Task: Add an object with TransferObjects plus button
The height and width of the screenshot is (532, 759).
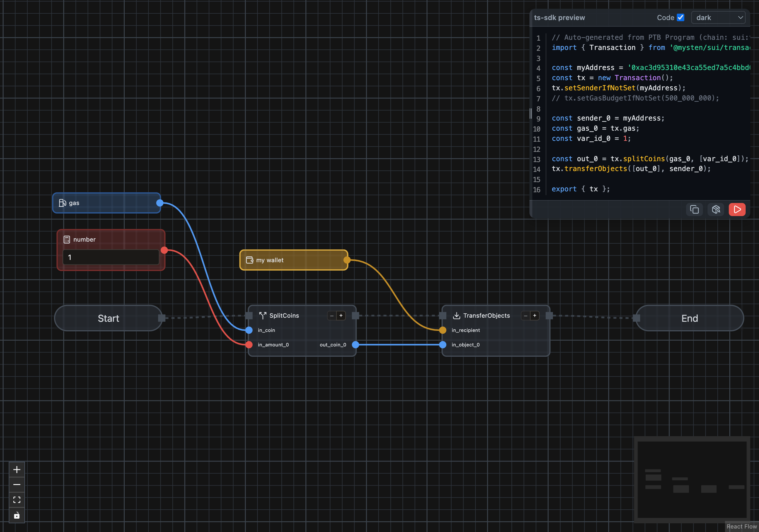Action: 535,316
